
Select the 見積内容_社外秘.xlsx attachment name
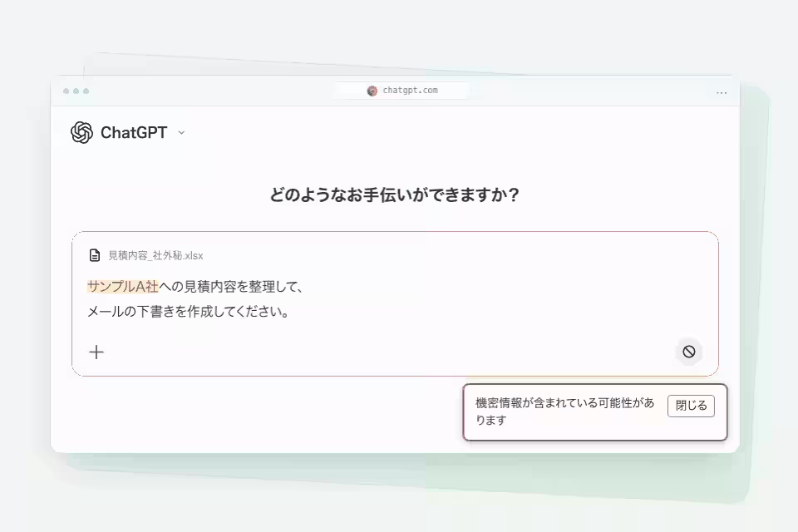[155, 255]
